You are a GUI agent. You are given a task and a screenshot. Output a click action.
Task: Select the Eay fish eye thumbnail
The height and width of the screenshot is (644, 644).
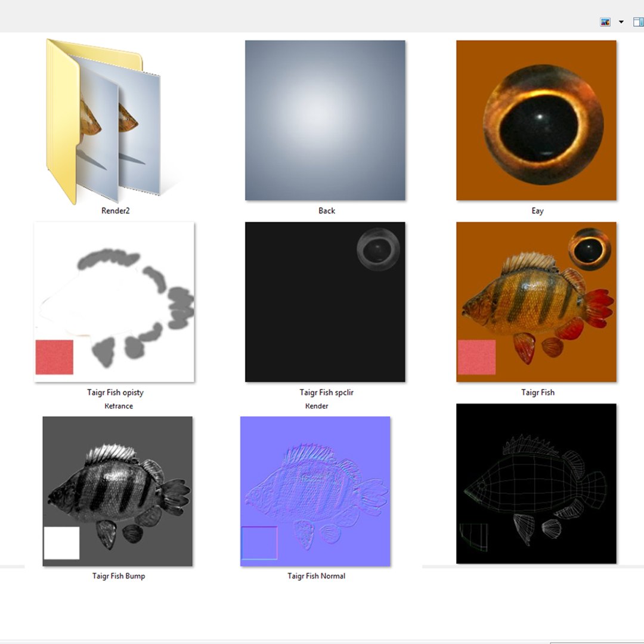[x=537, y=120]
